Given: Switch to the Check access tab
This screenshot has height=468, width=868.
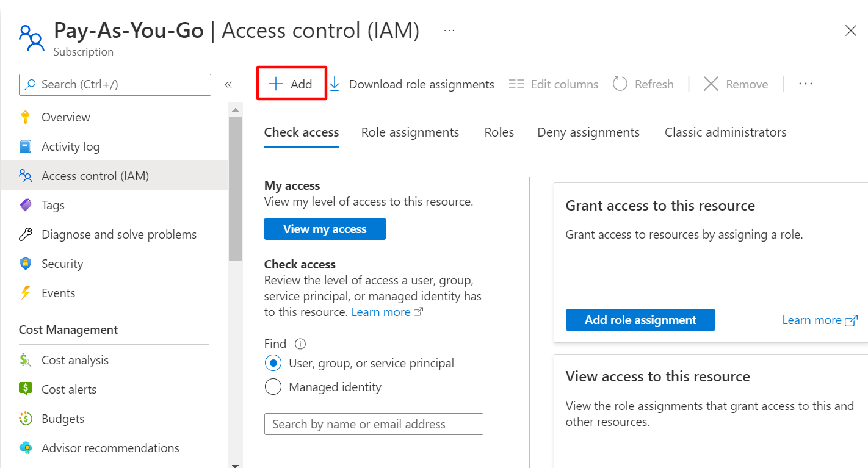Looking at the screenshot, I should (302, 132).
